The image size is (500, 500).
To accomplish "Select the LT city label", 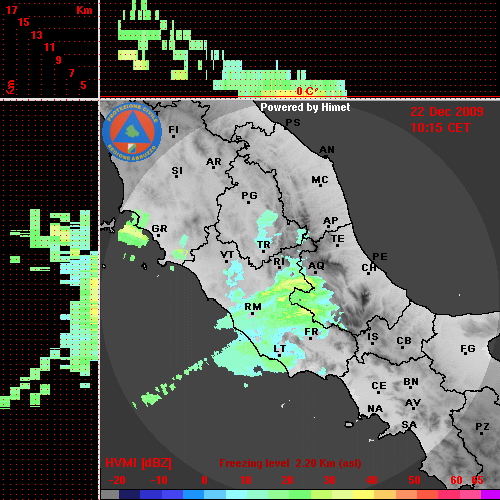I will [279, 349].
